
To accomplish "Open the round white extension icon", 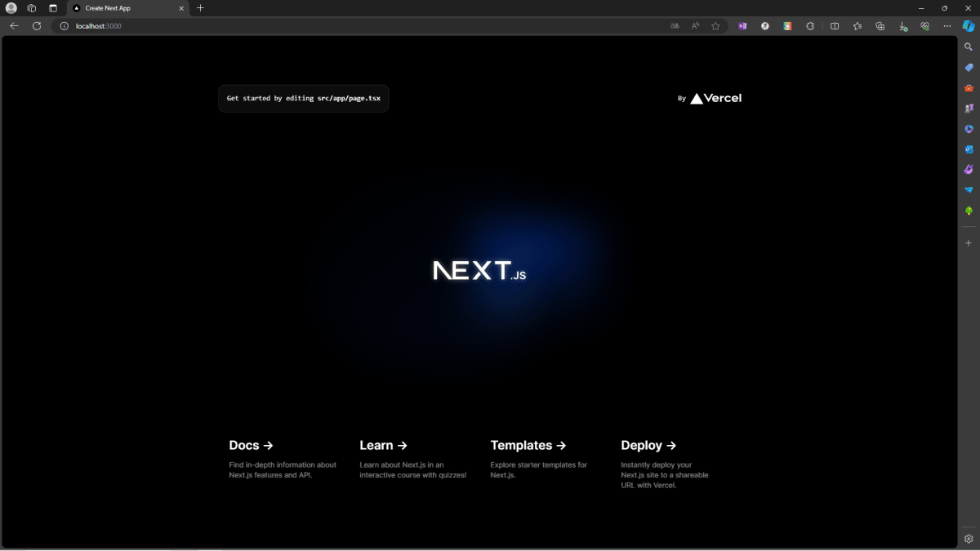I will [x=765, y=26].
